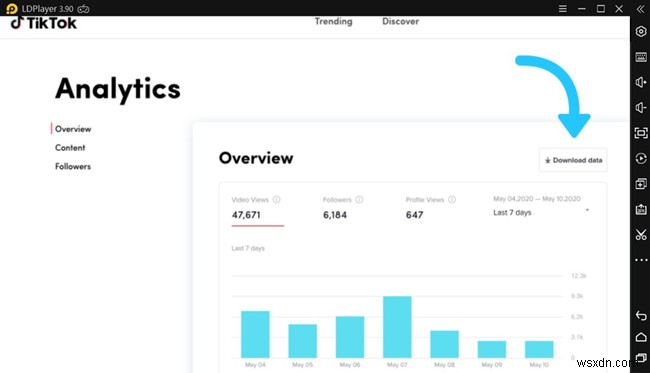Click info icon next to Video Views

(x=276, y=199)
